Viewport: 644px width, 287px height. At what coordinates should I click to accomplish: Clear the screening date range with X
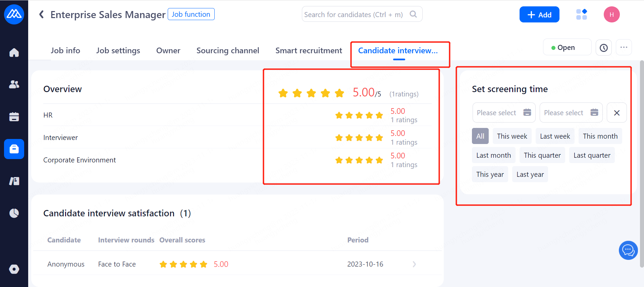[616, 113]
